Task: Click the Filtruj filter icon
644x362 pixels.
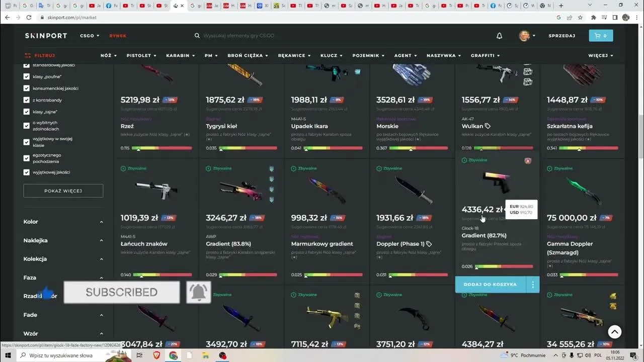Action: tap(28, 55)
